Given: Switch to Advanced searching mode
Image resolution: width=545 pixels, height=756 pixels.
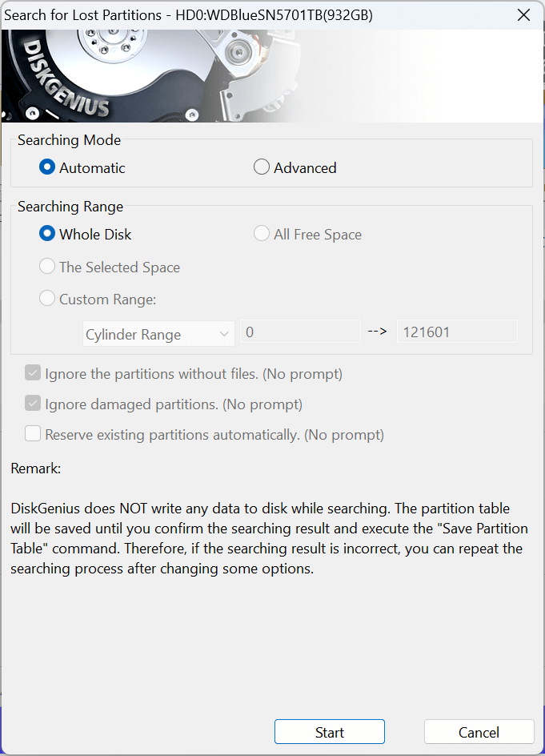Looking at the screenshot, I should click(x=262, y=168).
